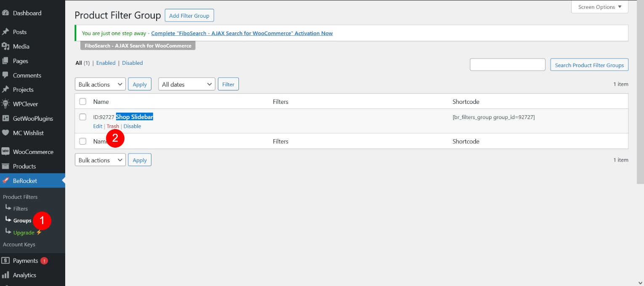Click the Projects pin icon

point(5,90)
